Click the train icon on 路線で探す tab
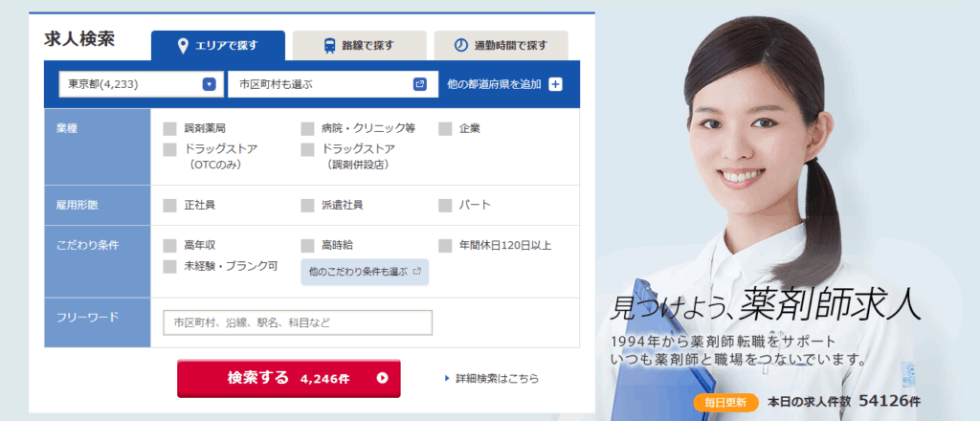The width and height of the screenshot is (980, 421). pos(329,46)
